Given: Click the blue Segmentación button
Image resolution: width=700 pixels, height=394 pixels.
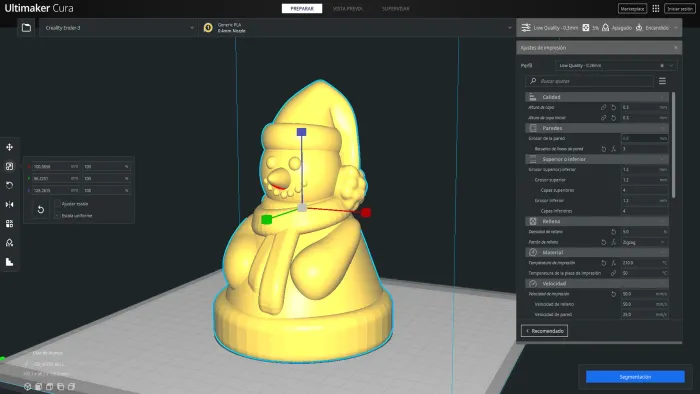Looking at the screenshot, I should pos(635,377).
